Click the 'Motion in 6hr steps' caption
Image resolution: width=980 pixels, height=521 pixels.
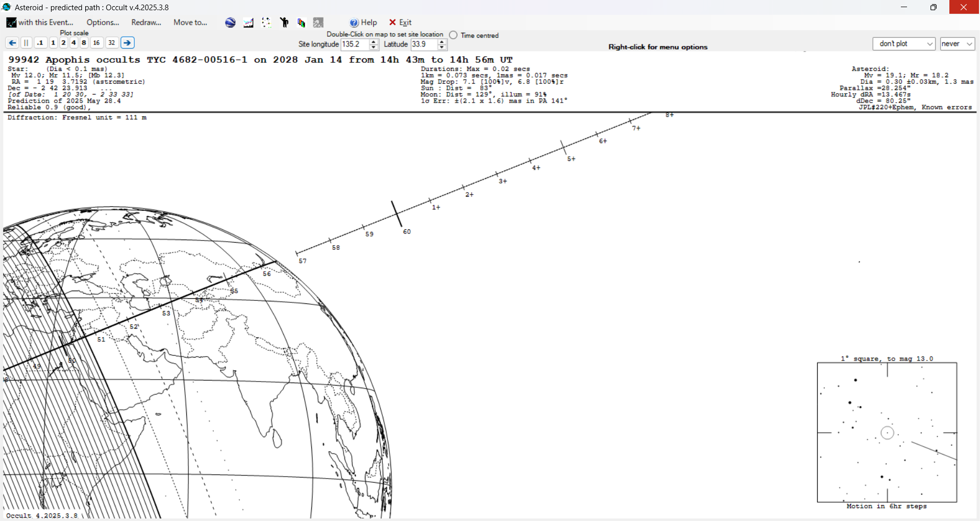click(887, 506)
